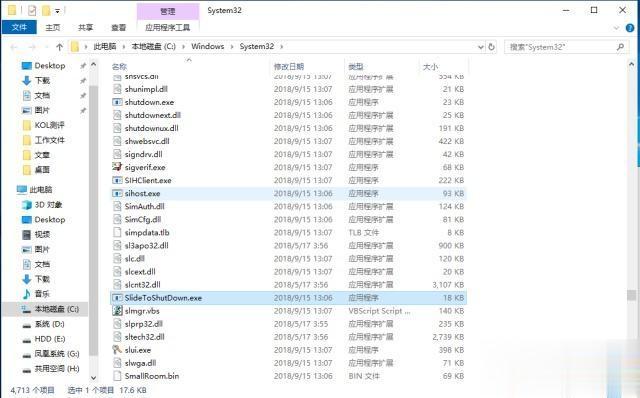Navigate to 此电脑 in address bar
This screenshot has width=640, height=398.
105,47
